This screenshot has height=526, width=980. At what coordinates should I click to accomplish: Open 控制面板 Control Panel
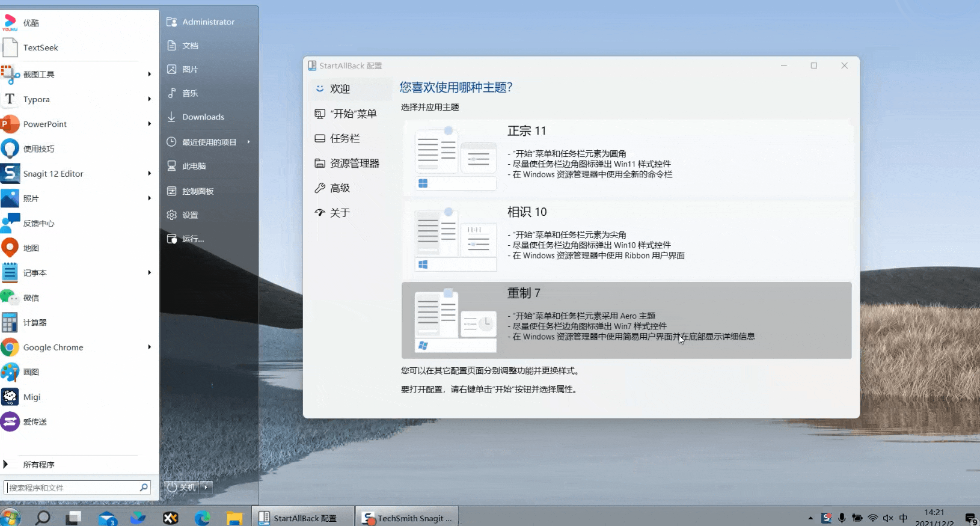click(209, 191)
